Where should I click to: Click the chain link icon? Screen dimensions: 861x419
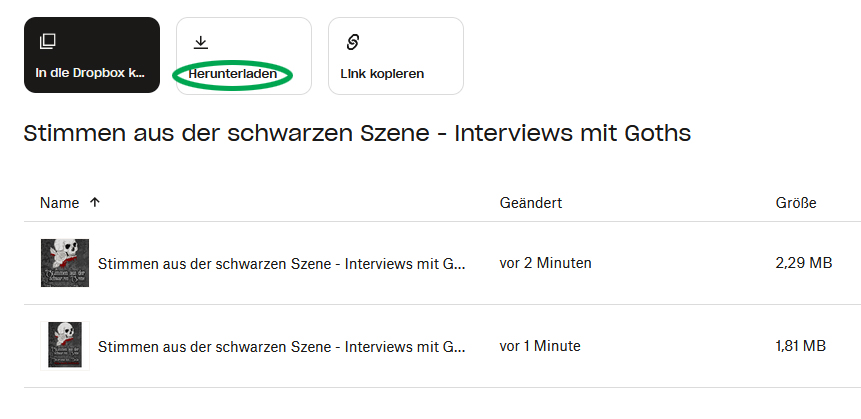(352, 41)
